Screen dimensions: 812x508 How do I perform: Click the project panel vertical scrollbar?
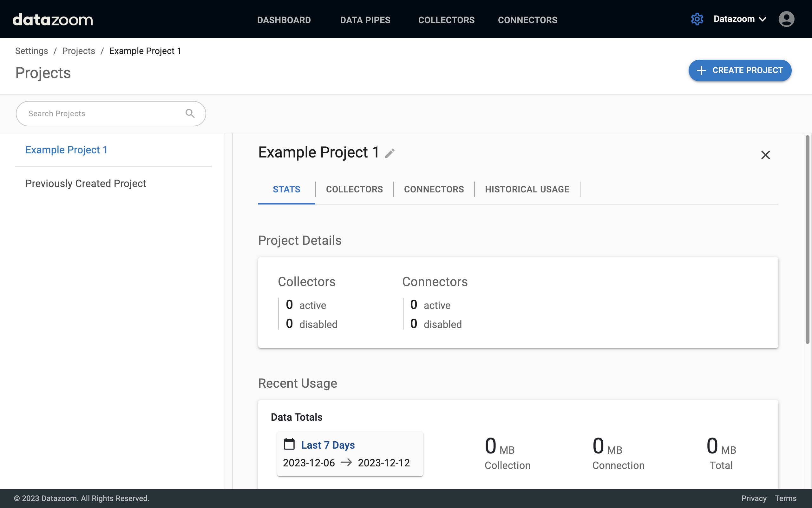click(x=807, y=239)
